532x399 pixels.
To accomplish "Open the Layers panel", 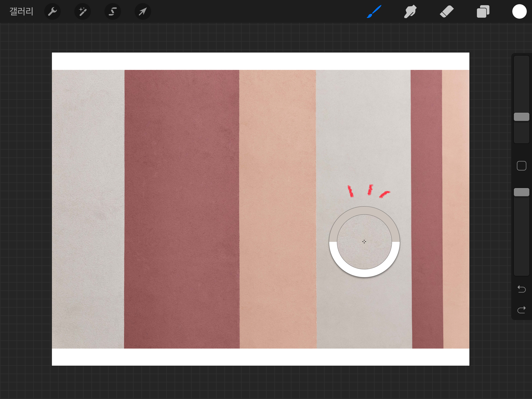I will [483, 11].
